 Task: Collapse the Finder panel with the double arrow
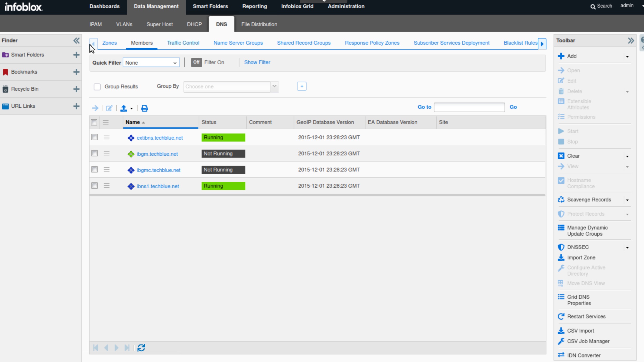(x=76, y=41)
